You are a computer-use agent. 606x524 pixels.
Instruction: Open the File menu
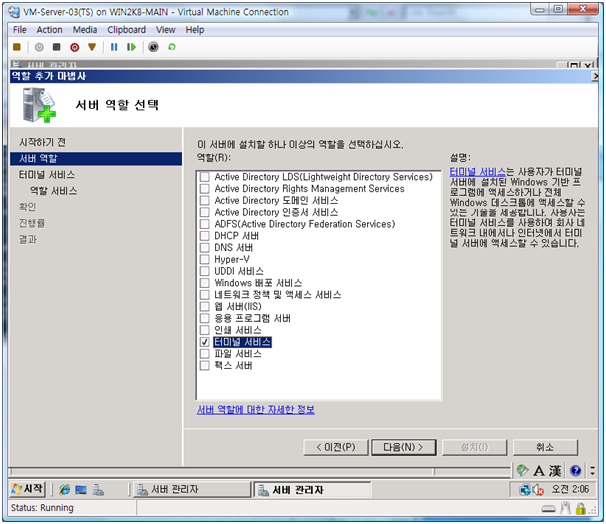pos(20,30)
